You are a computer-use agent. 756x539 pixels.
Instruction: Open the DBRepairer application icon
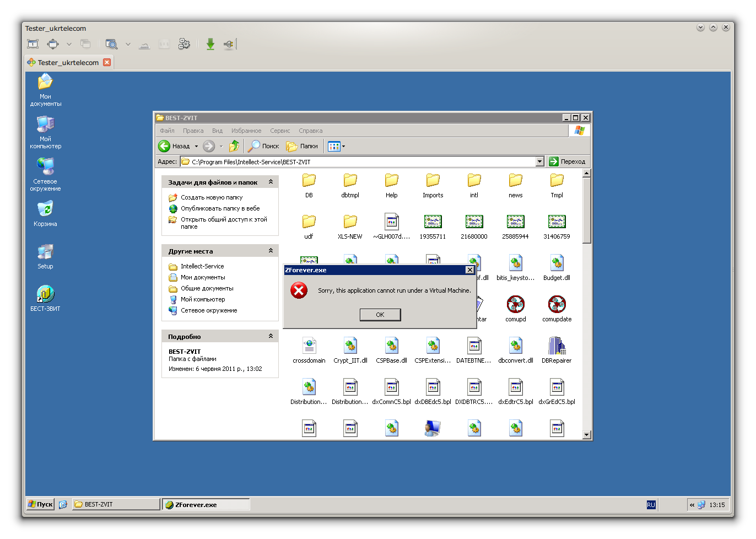(x=557, y=346)
